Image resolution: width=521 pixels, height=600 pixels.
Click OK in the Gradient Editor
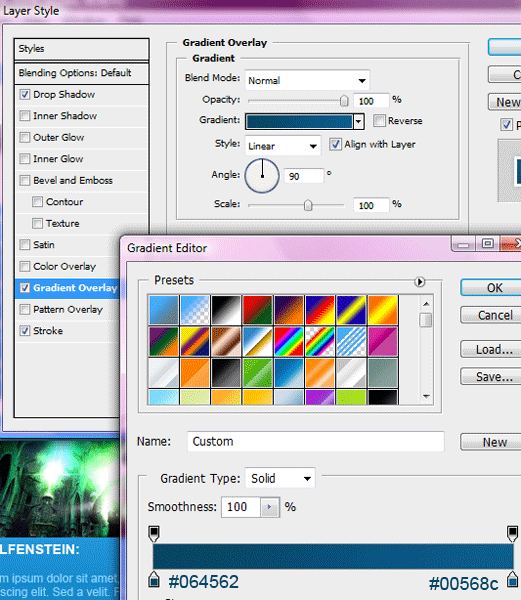click(x=492, y=288)
